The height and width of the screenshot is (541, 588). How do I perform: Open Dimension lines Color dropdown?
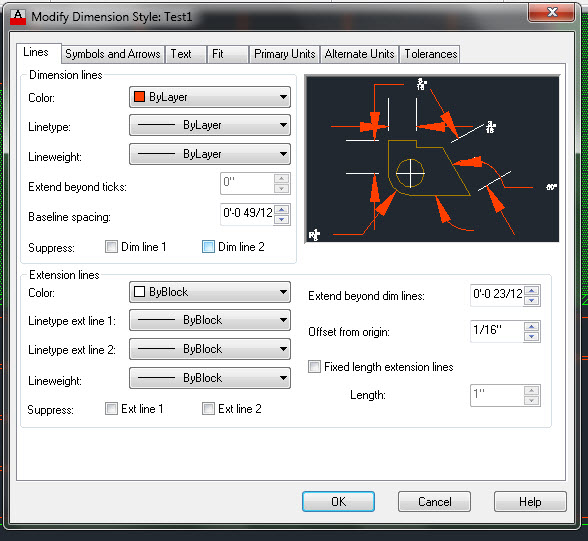[x=210, y=97]
